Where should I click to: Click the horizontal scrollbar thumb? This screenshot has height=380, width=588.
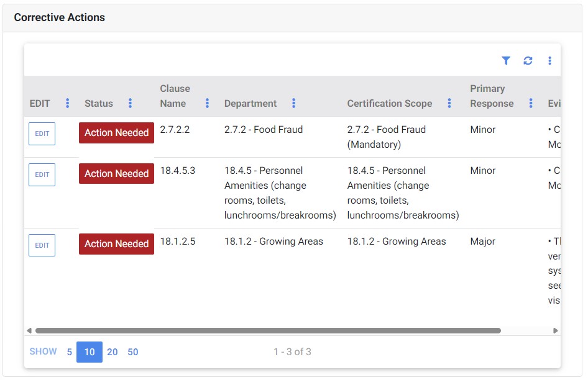[x=267, y=331]
